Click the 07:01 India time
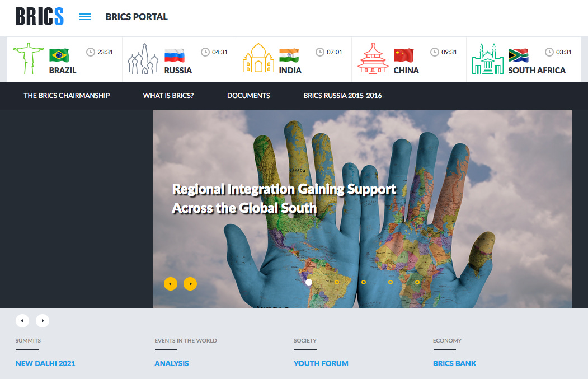Viewport: 588px width, 379px height. [x=335, y=52]
